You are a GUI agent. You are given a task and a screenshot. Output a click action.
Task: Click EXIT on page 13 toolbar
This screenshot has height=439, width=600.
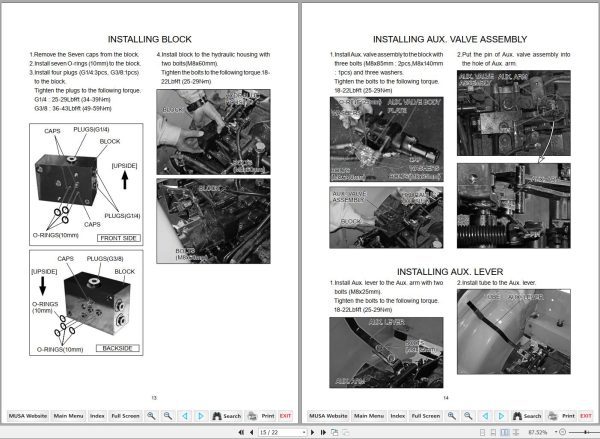(285, 416)
